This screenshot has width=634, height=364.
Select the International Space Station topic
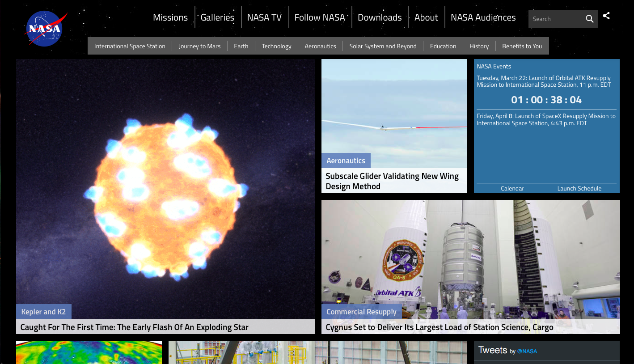tap(130, 46)
